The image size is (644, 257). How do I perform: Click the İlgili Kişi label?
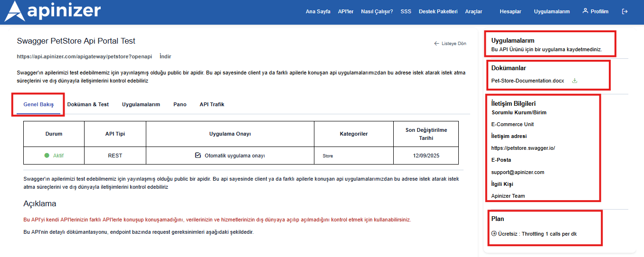click(502, 184)
